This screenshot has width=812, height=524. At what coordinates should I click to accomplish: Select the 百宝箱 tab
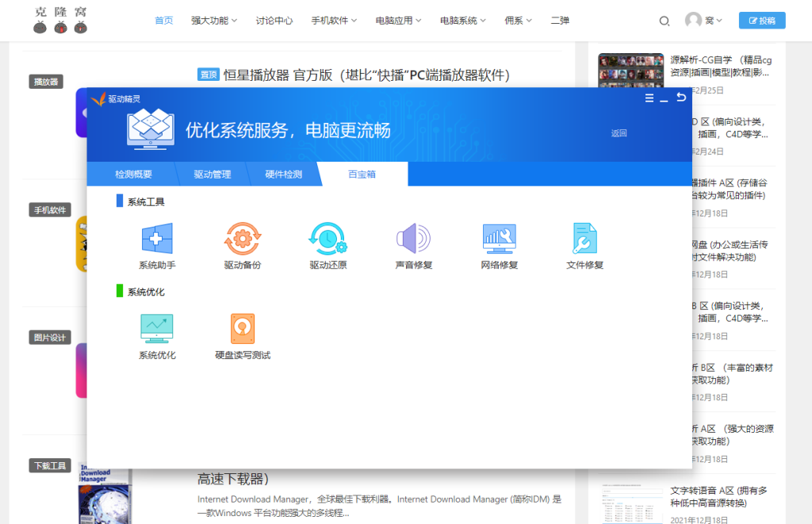362,174
